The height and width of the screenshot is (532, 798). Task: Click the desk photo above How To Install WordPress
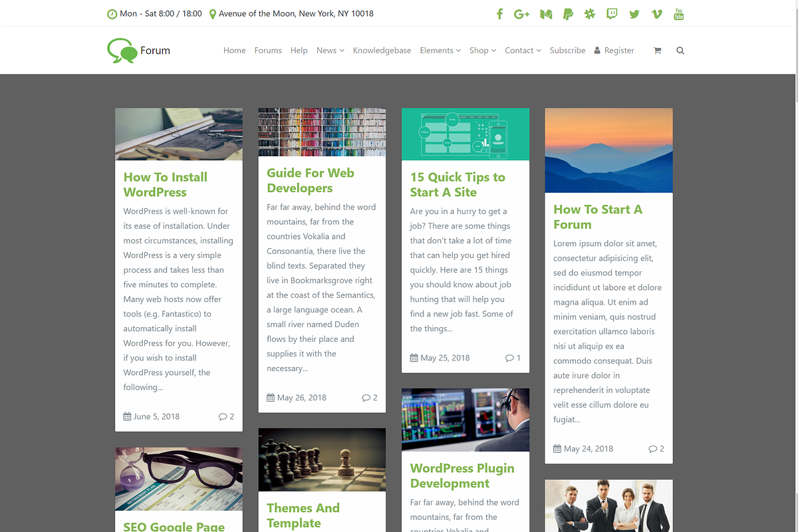click(x=179, y=134)
